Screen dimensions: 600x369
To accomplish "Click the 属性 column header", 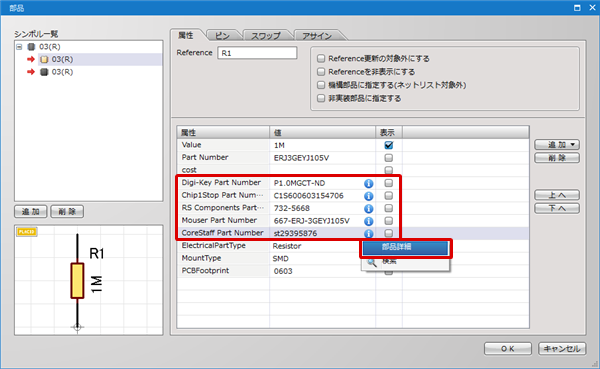I will click(x=223, y=132).
